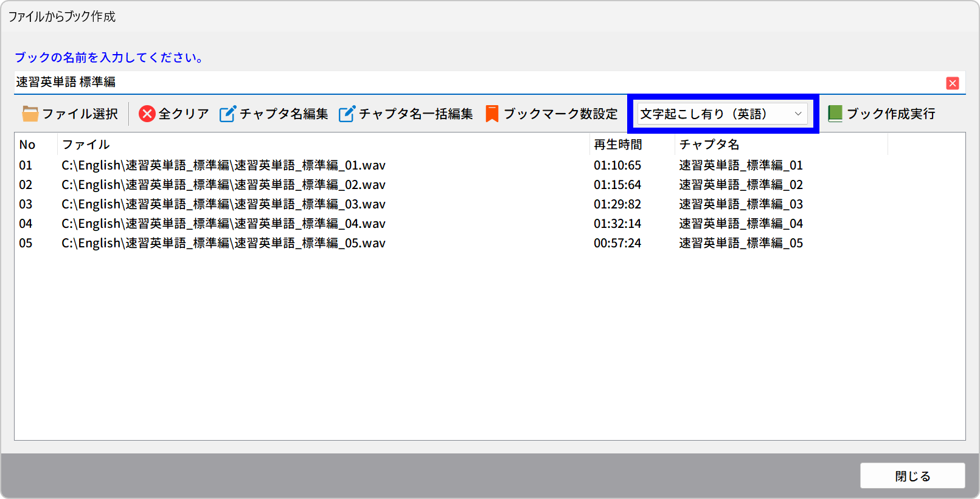Viewport: 980px width, 499px height.
Task: Select file path 速習英単語_標準編_05.wav
Action: point(223,243)
